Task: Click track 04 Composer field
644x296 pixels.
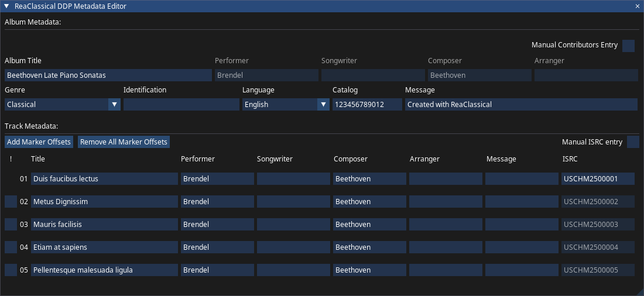Action: click(x=369, y=247)
